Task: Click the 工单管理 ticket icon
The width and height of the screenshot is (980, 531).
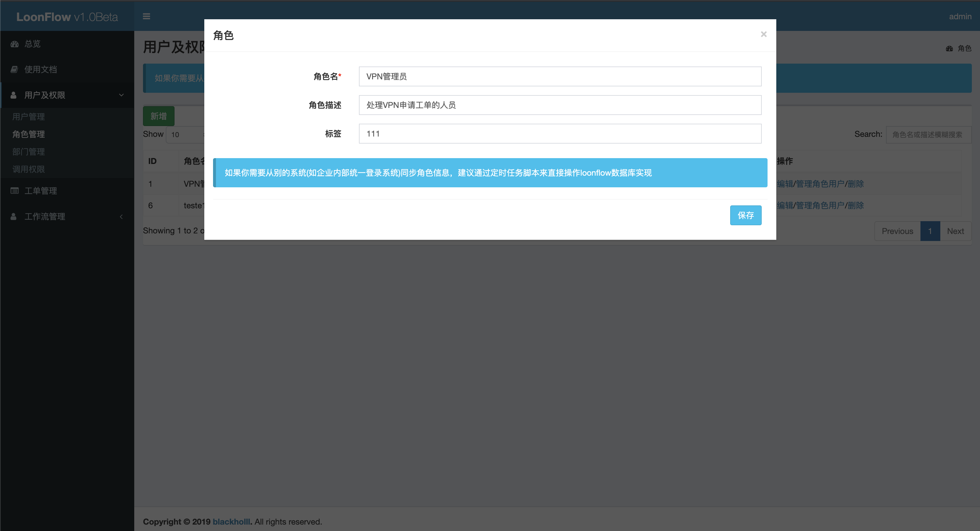Action: coord(15,191)
